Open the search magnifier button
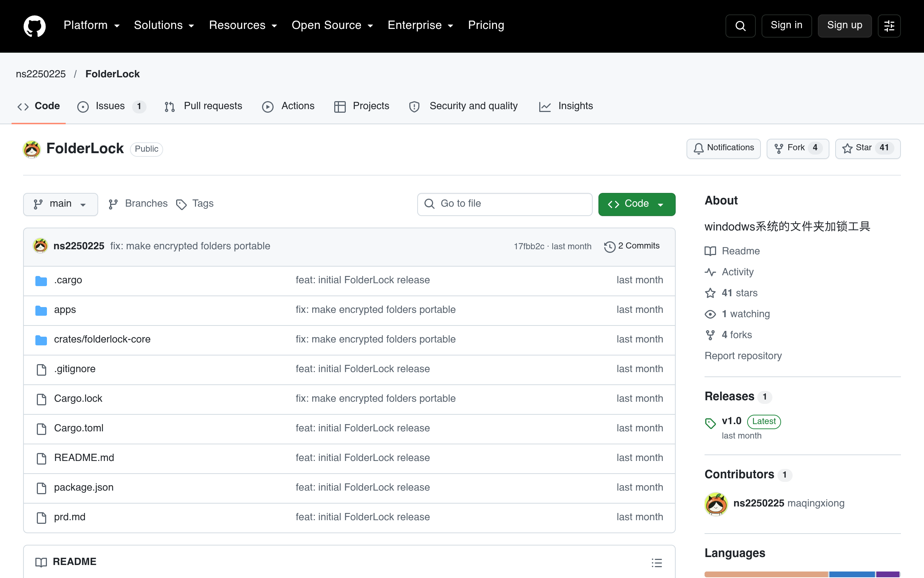Viewport: 924px width, 578px height. point(740,26)
